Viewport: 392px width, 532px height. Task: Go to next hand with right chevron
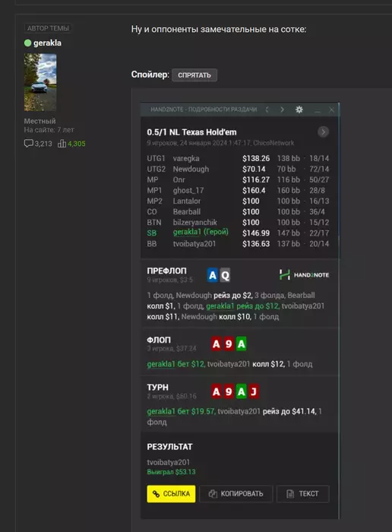[282, 109]
